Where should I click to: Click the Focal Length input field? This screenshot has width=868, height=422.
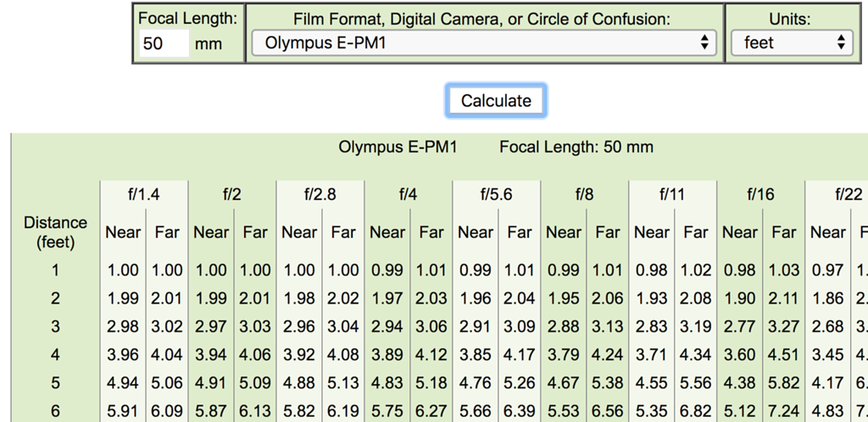coord(164,42)
